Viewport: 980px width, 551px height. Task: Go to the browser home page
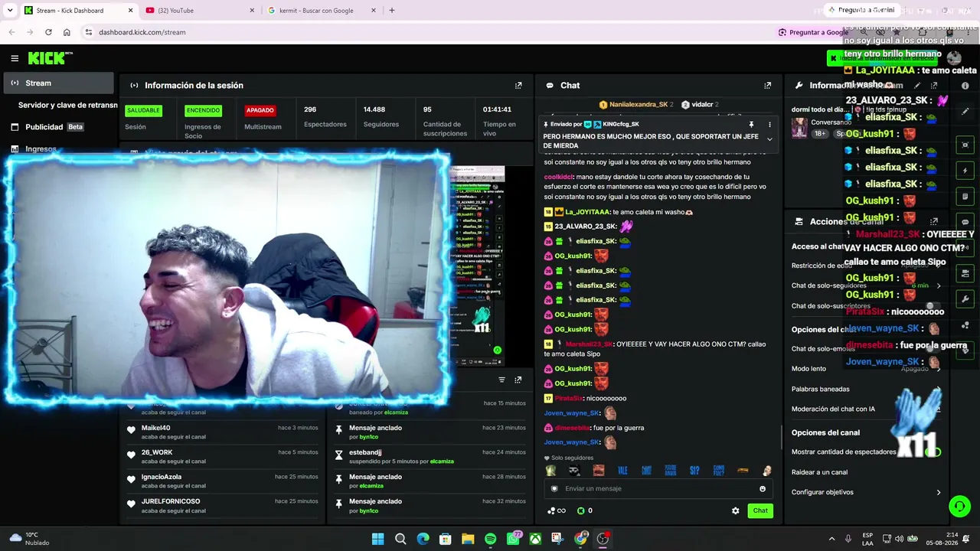[x=67, y=32]
